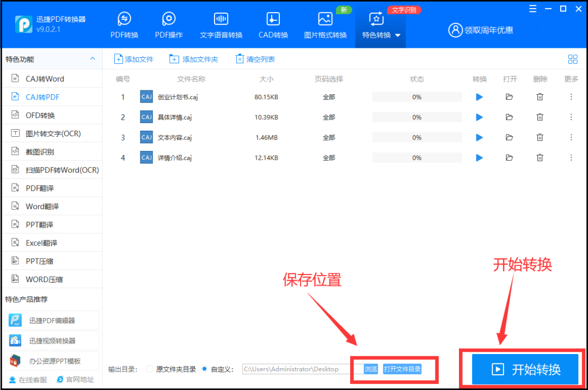Open 办公资源PPT模板 recommended product

pos(52,361)
